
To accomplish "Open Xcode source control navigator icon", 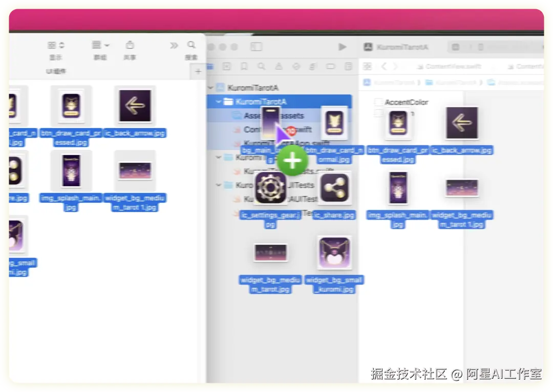I will click(226, 67).
